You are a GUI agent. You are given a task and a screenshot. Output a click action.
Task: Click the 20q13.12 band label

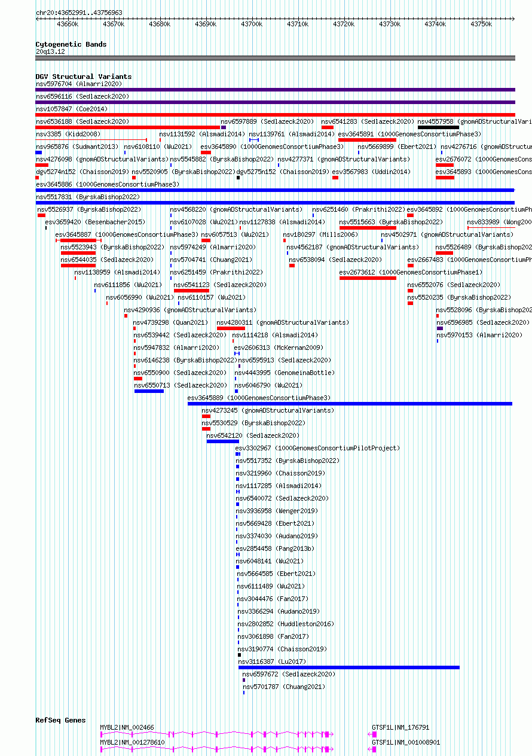pyautogui.click(x=50, y=51)
